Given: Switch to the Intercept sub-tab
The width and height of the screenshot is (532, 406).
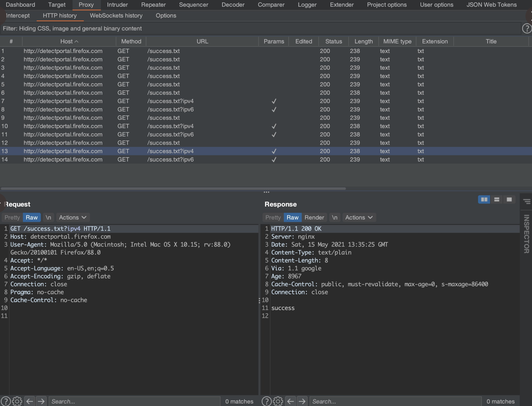Looking at the screenshot, I should [x=18, y=16].
